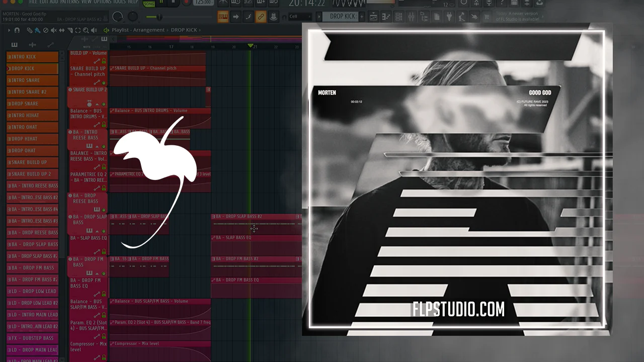Select the Slip tool in playlist toolbar
644x362 pixels.
coord(62,30)
